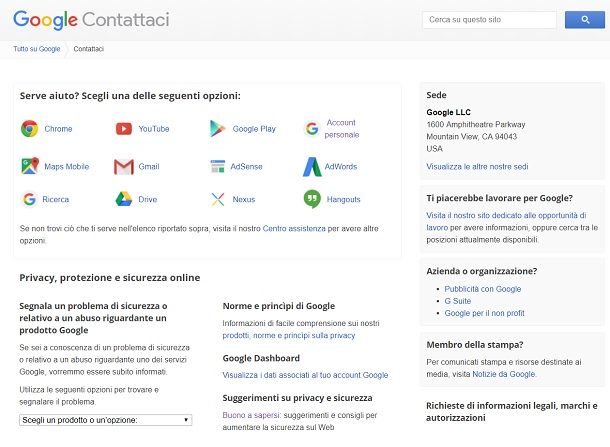Select the AdSense icon

click(217, 167)
